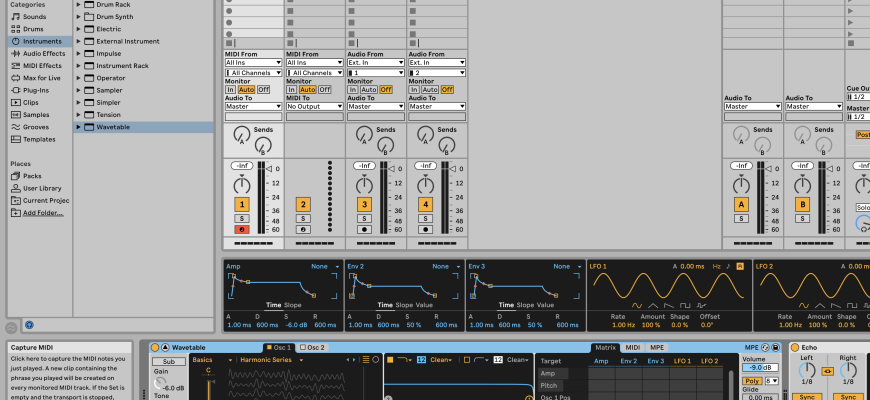Open track 2 MIDI To output dropdown
Viewport: 870px width, 400px height.
[x=315, y=106]
